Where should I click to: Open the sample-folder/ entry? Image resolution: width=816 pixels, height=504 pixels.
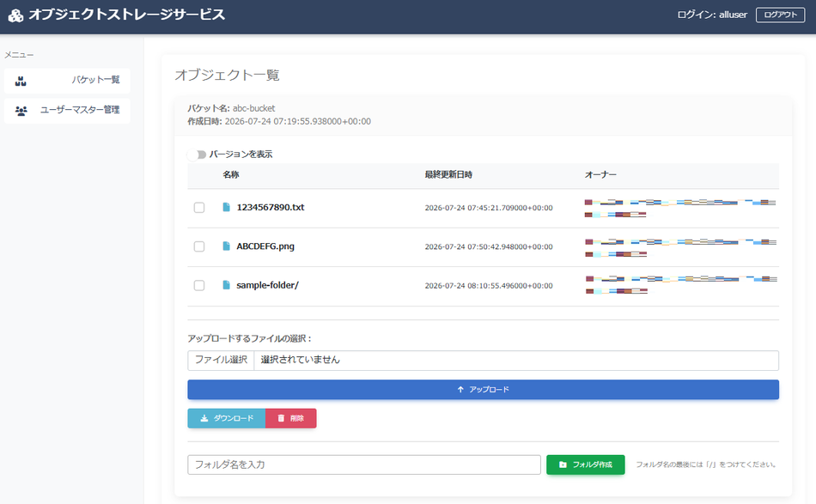[x=267, y=285]
